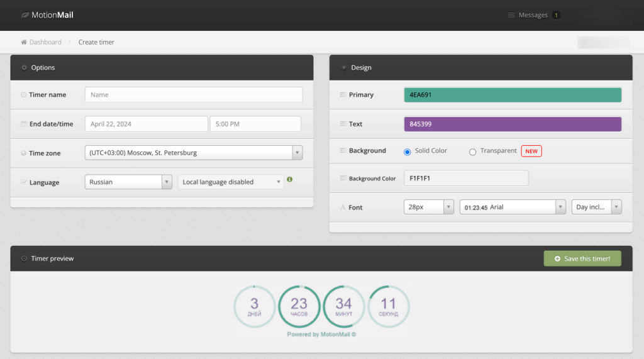Click the Messages list icon in header
Image resolution: width=644 pixels, height=359 pixels.
click(x=511, y=15)
